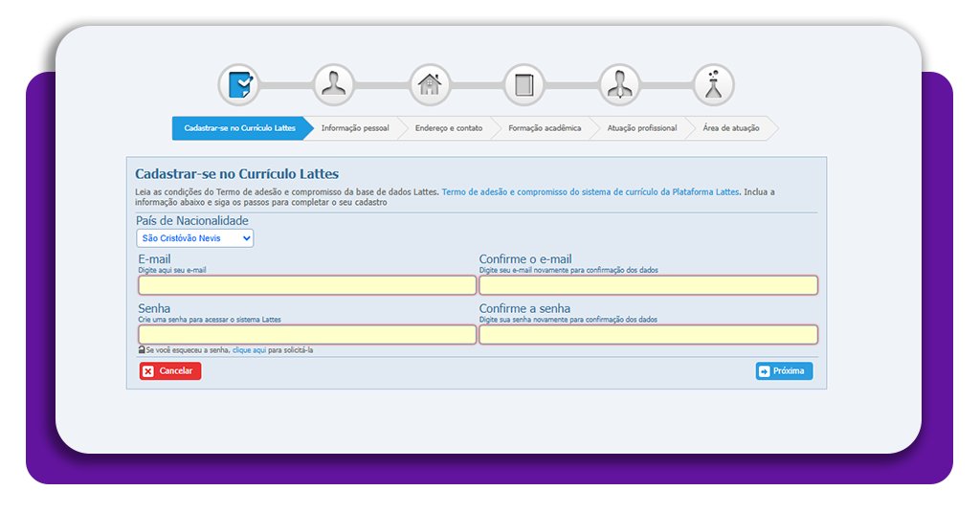Viewport: 980px width, 513px height.
Task: Select the Cadastrar-se no Currículo Lattes tab
Action: tap(242, 128)
